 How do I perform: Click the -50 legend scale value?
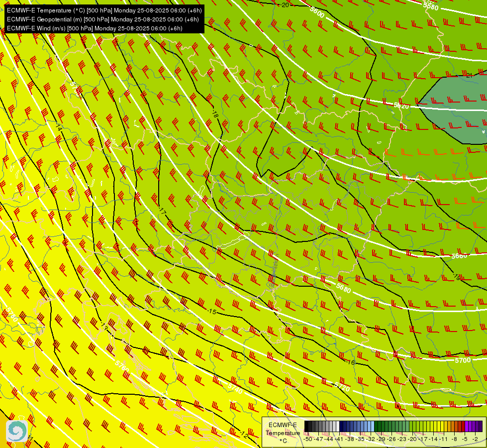tap(308, 439)
